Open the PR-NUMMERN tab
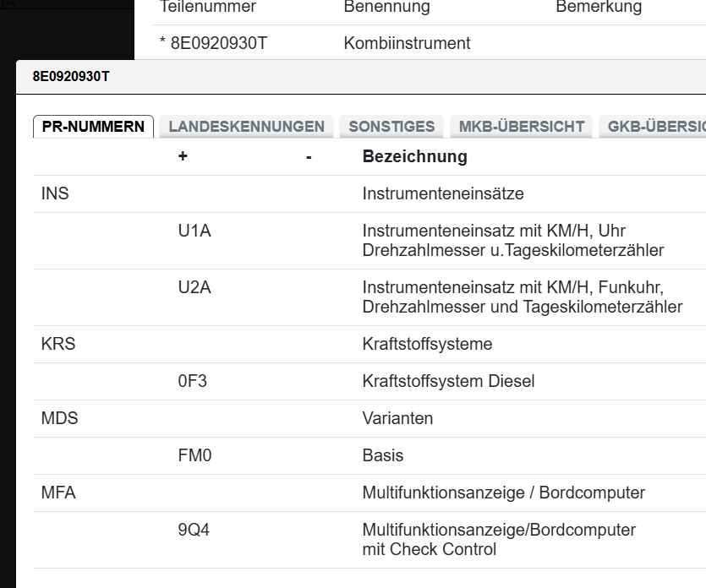The width and height of the screenshot is (706, 588). pyautogui.click(x=93, y=127)
